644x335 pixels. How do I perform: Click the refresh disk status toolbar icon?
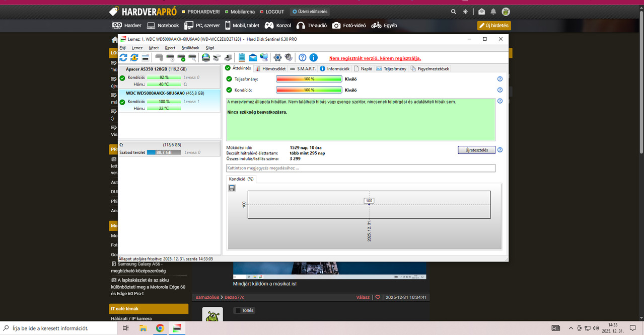click(123, 58)
